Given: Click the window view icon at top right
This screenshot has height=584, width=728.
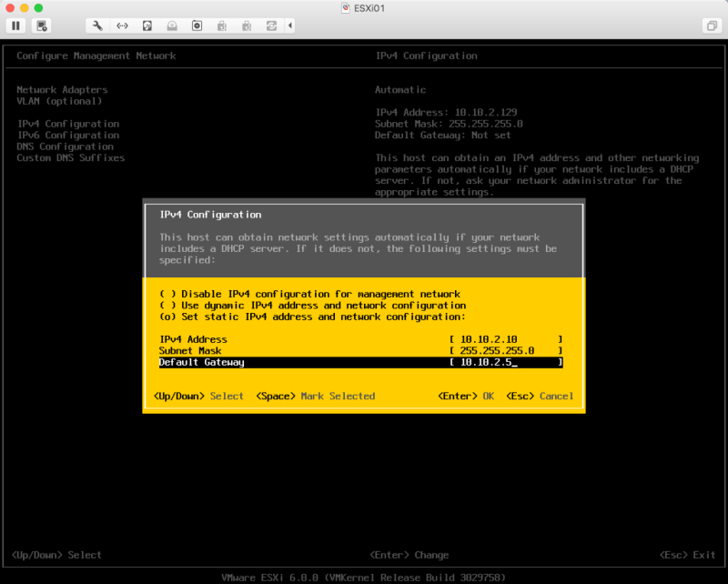Looking at the screenshot, I should (710, 25).
